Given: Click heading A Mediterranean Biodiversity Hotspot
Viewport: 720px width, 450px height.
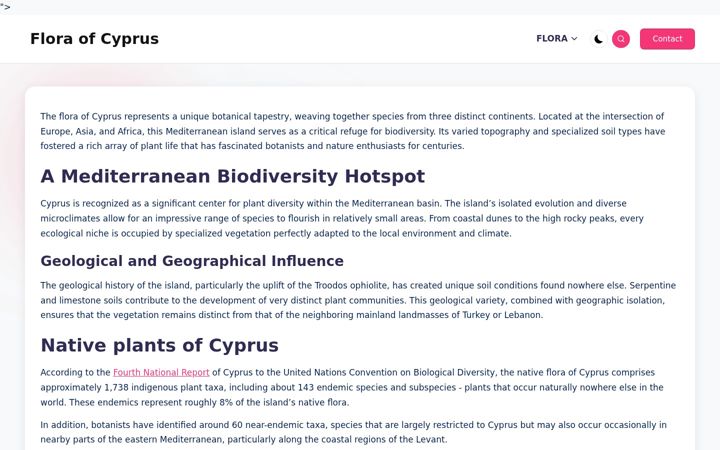Looking at the screenshot, I should pos(233,176).
